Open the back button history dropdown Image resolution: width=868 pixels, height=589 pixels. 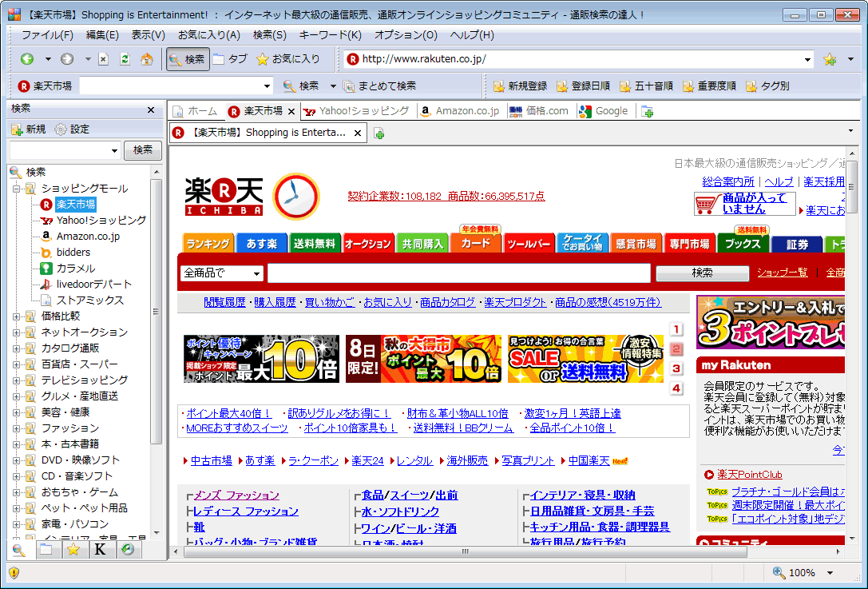[48, 59]
